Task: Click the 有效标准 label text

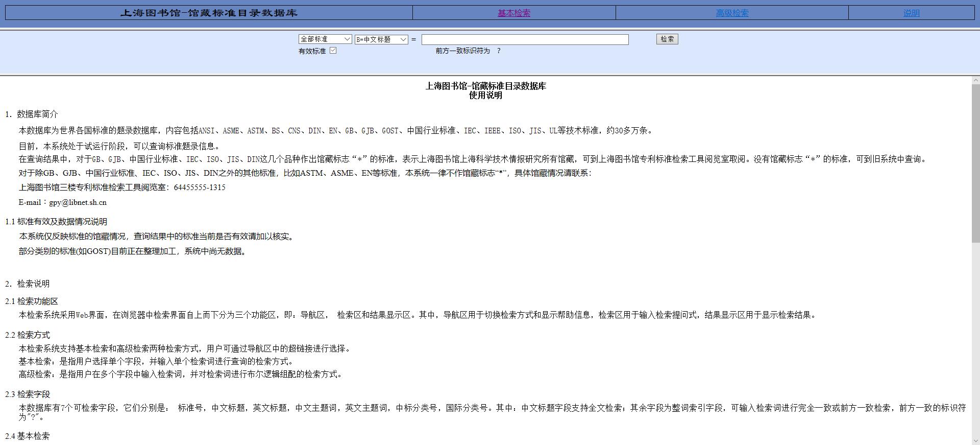Action: (x=312, y=51)
